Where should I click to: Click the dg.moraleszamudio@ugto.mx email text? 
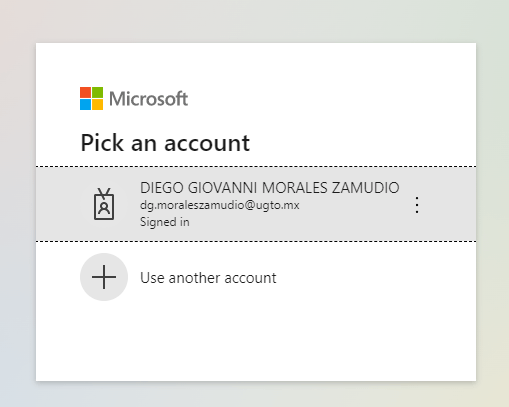220,205
